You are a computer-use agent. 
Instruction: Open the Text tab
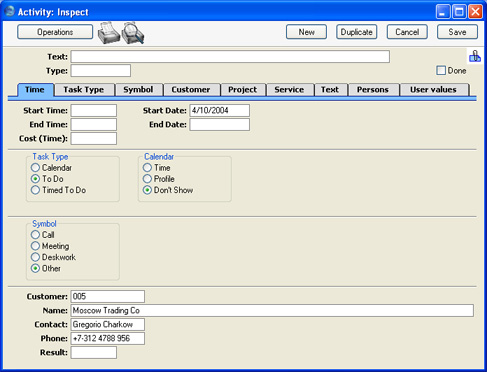(x=330, y=90)
